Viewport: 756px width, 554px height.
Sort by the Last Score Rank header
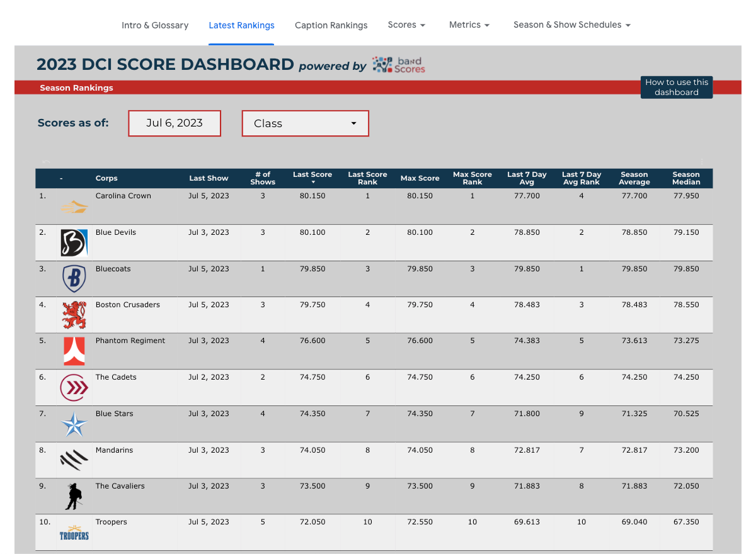(367, 178)
